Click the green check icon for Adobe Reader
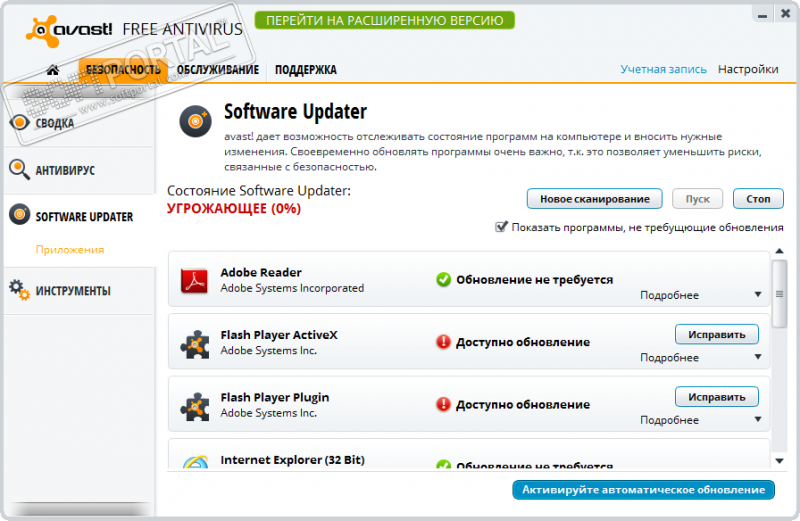The image size is (800, 521). point(443,280)
